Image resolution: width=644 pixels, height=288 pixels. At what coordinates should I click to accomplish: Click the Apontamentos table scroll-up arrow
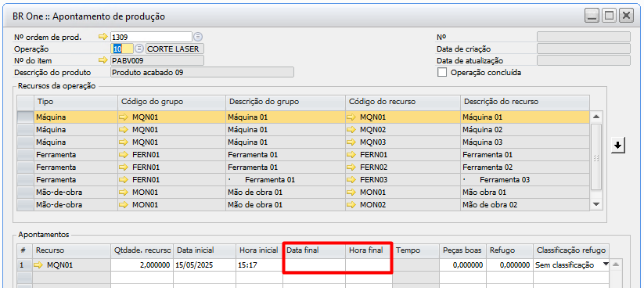coord(615,265)
